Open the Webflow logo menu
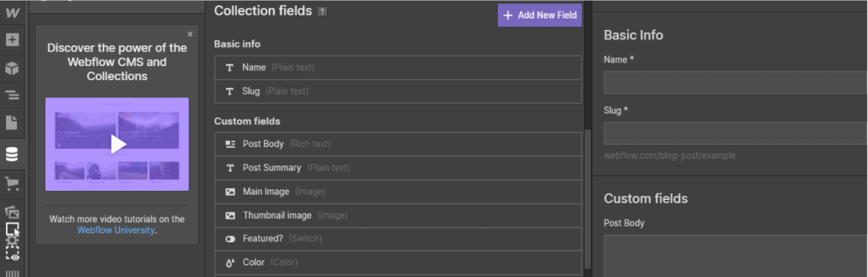The width and height of the screenshot is (868, 277). pos(12,13)
